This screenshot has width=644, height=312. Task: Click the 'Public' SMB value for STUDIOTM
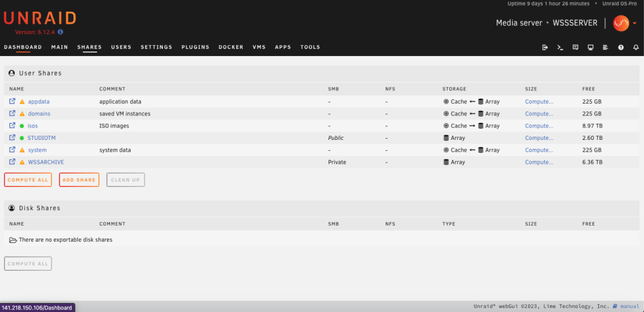pos(336,138)
